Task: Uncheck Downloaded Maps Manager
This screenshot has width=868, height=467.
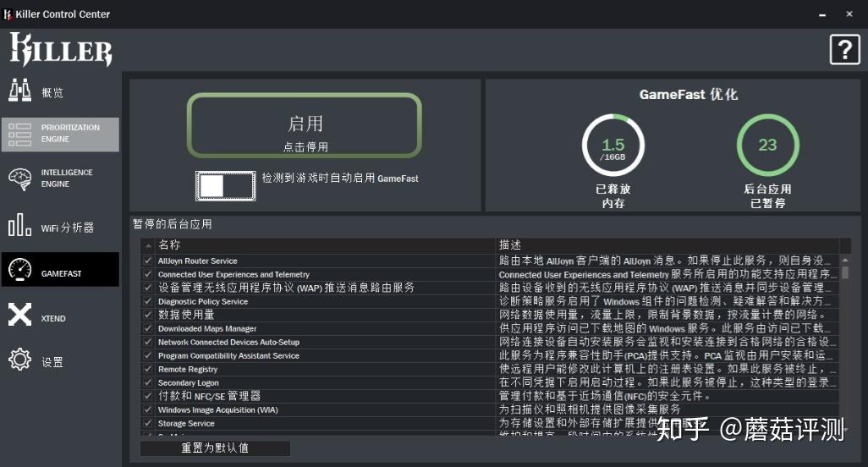Action: coord(148,328)
